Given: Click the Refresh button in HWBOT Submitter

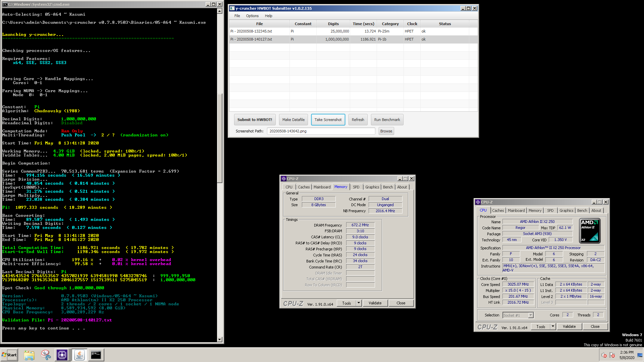Looking at the screenshot, I should click(x=358, y=120).
